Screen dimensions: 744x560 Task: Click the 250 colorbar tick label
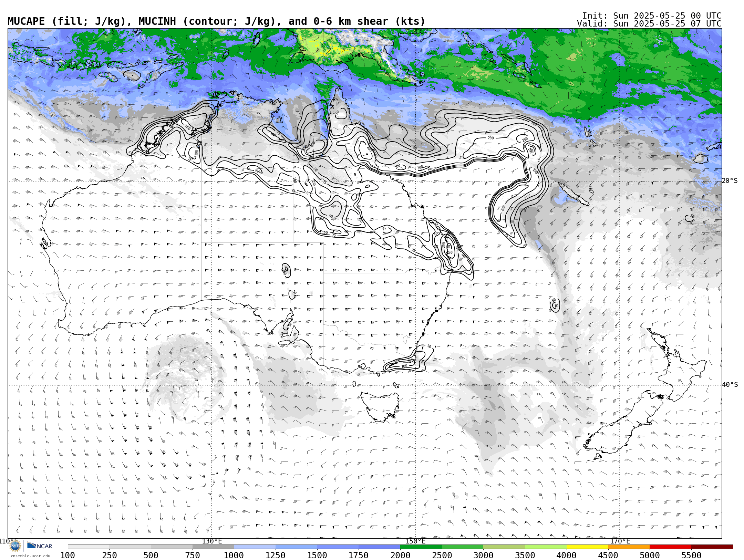[109, 556]
